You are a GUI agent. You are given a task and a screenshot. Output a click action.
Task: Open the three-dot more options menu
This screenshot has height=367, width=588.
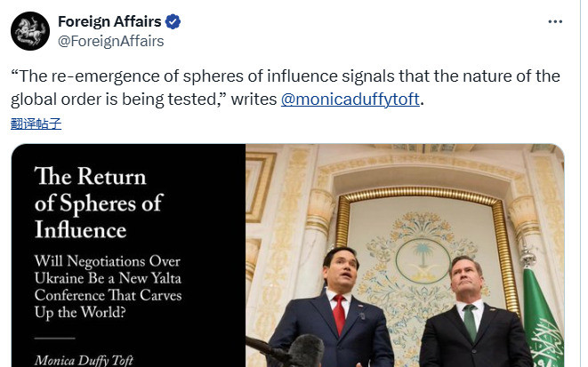555,21
